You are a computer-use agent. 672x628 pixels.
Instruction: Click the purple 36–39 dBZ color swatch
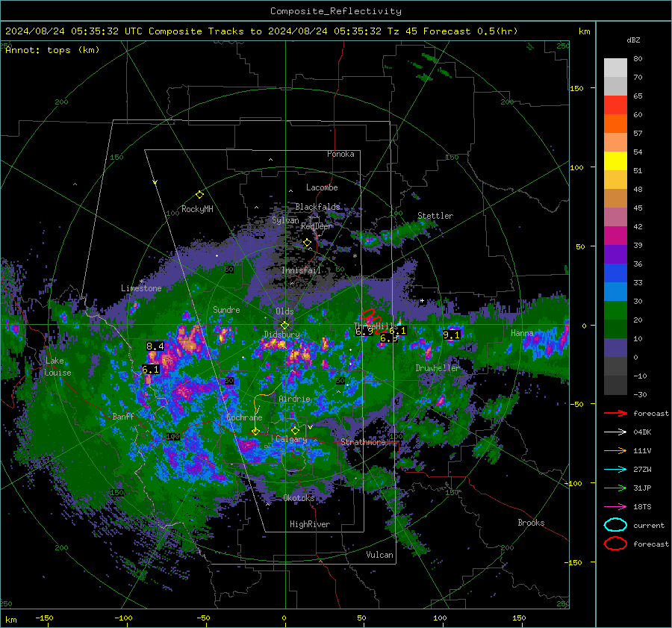coord(615,255)
